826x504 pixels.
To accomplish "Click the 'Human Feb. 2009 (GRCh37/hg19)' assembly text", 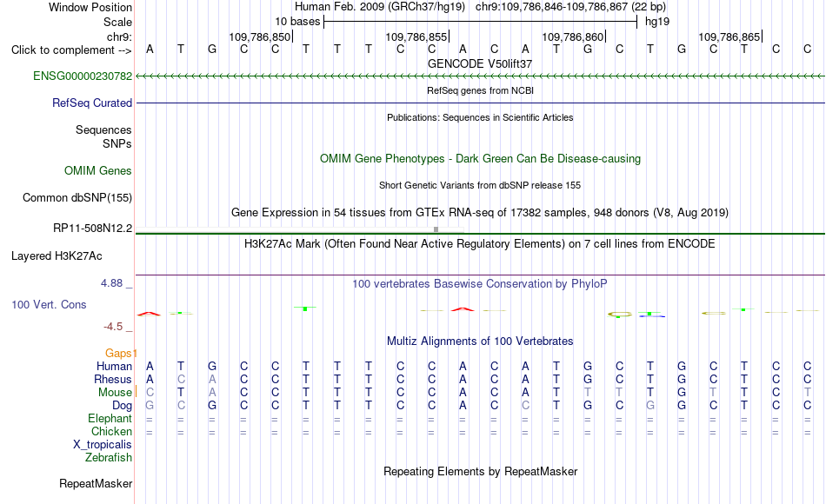I will 380,7.
